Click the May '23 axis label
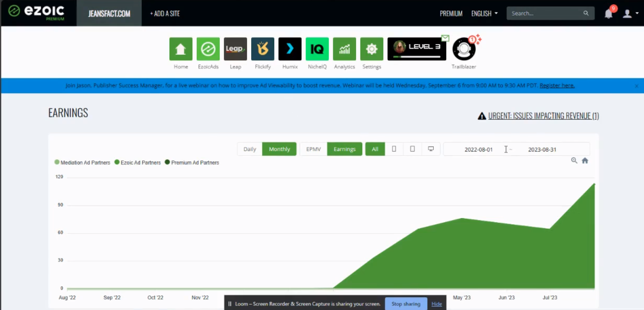Image resolution: width=644 pixels, height=310 pixels. click(461, 298)
